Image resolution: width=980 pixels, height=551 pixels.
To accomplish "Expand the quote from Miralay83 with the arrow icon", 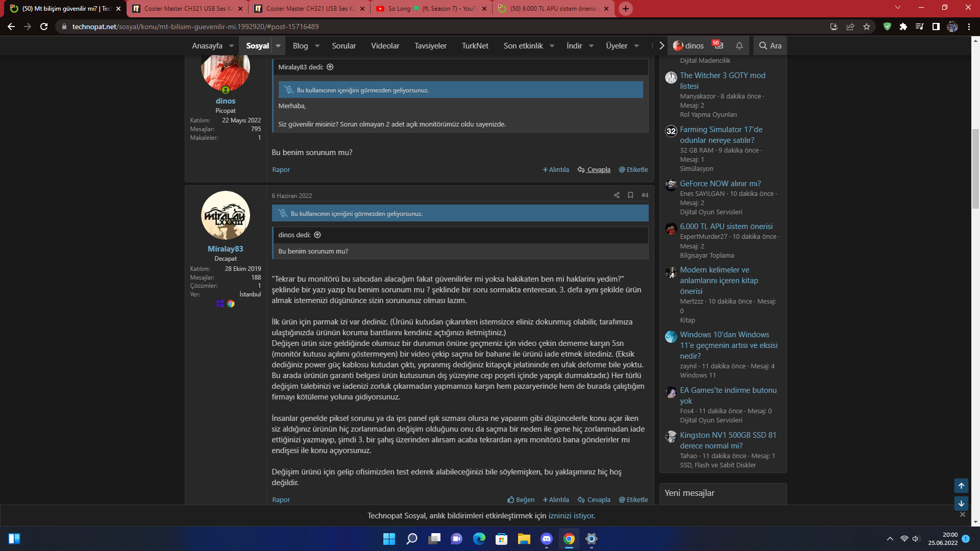I will [330, 67].
